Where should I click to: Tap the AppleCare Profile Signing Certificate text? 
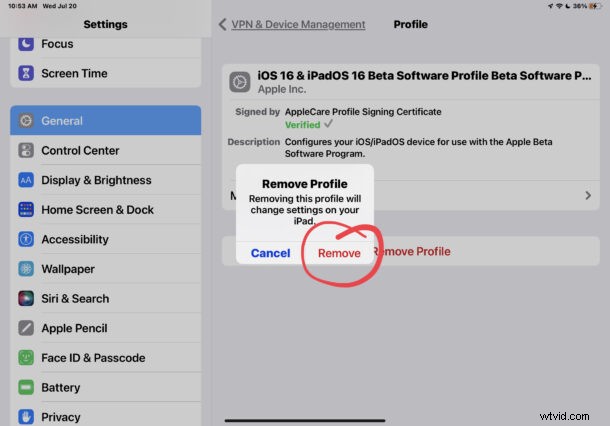point(363,112)
